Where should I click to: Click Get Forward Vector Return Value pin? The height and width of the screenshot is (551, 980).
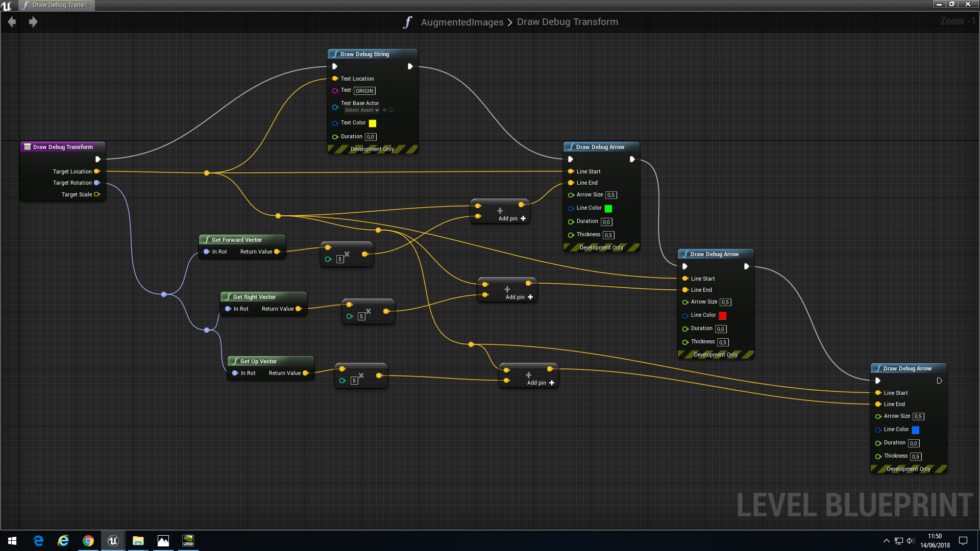pos(277,252)
